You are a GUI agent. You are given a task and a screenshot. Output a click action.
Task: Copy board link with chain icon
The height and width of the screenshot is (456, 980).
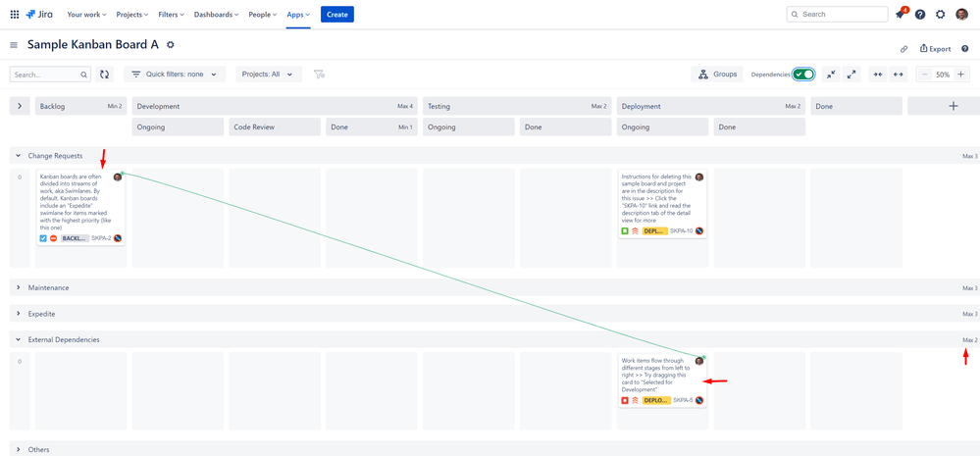pos(903,49)
